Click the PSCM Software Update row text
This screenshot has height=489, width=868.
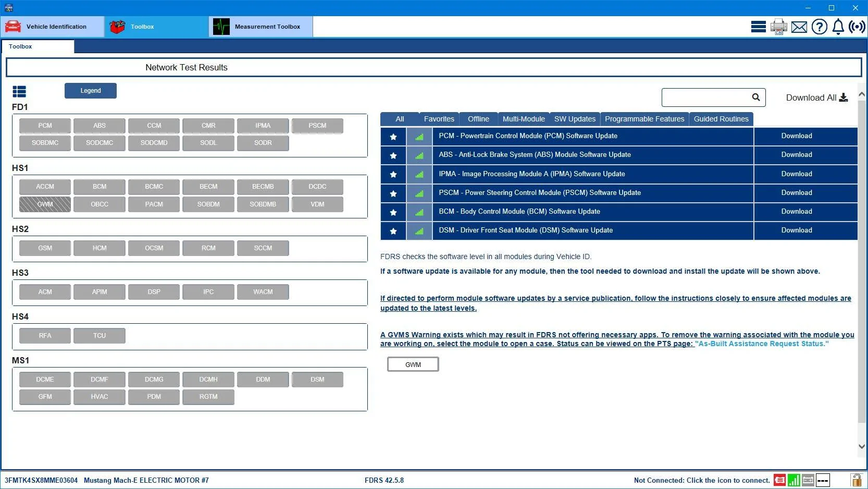click(x=540, y=193)
